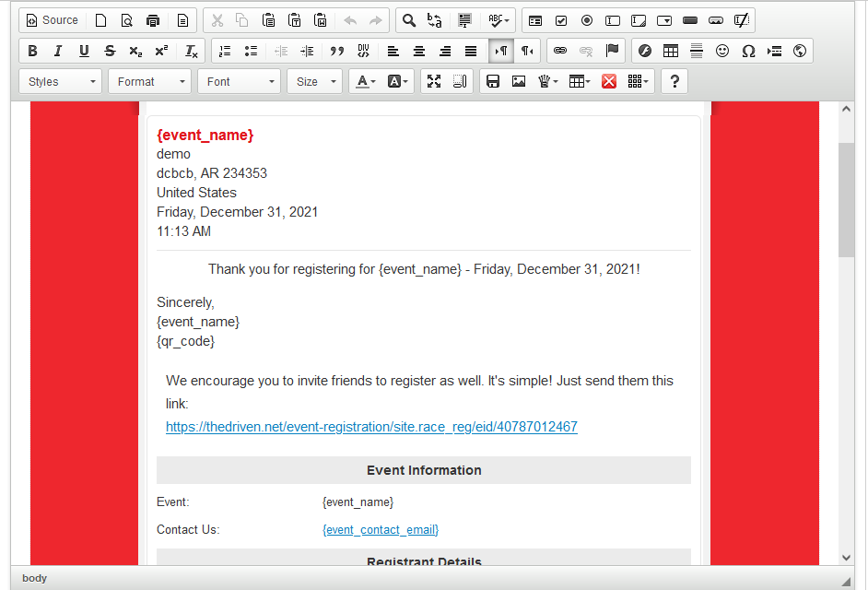Click the Find magnifier icon
This screenshot has width=868, height=590.
tap(409, 20)
